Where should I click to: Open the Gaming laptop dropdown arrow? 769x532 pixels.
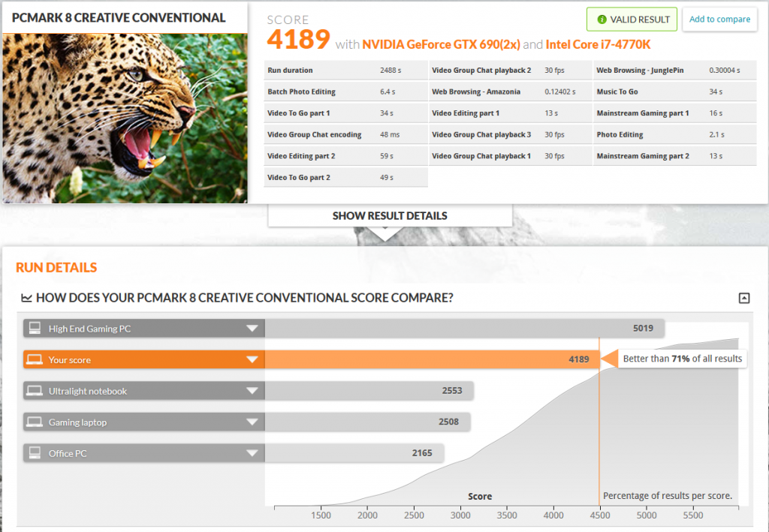252,422
